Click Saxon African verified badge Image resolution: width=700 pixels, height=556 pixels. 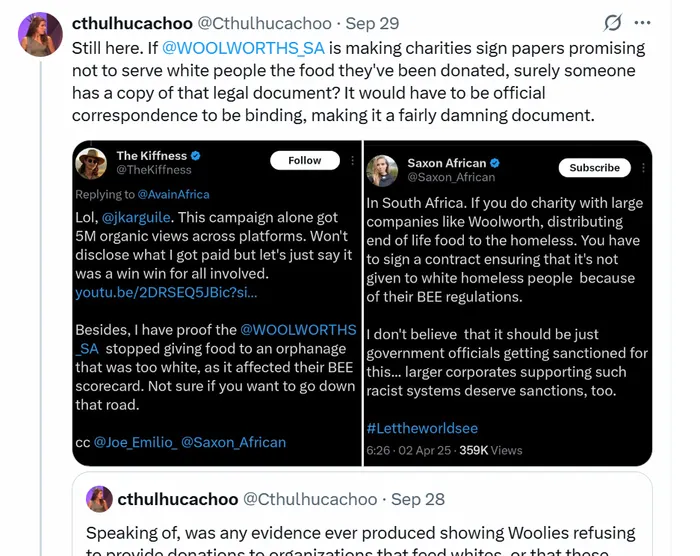tap(494, 163)
